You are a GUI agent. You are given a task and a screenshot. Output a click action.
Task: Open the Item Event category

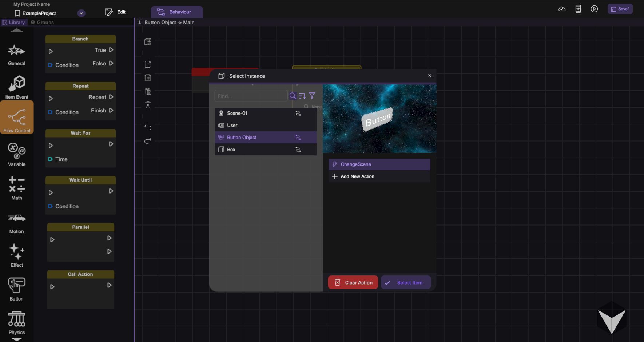pyautogui.click(x=17, y=87)
